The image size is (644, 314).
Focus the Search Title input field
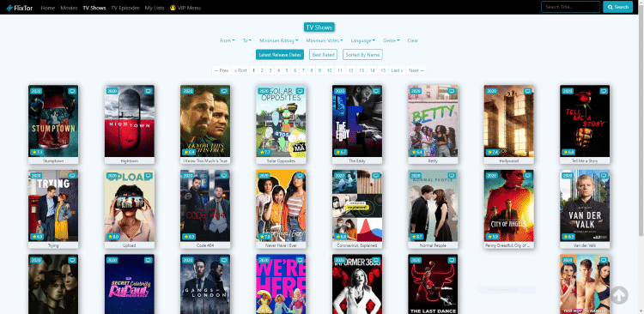pos(570,7)
